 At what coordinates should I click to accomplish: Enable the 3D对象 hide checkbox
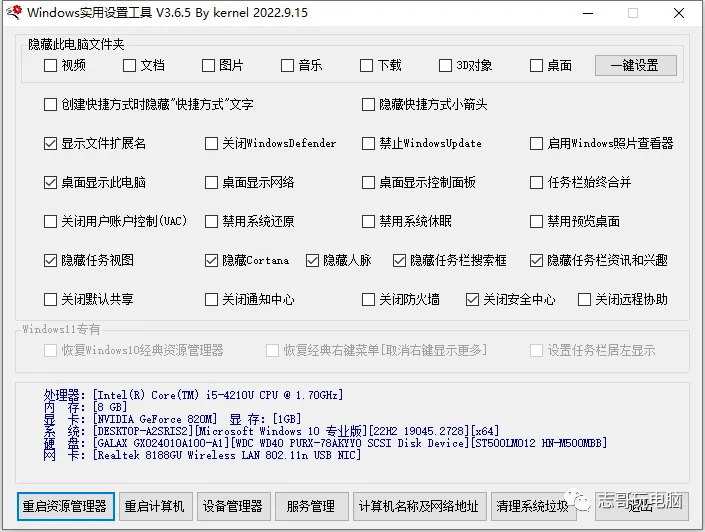446,66
